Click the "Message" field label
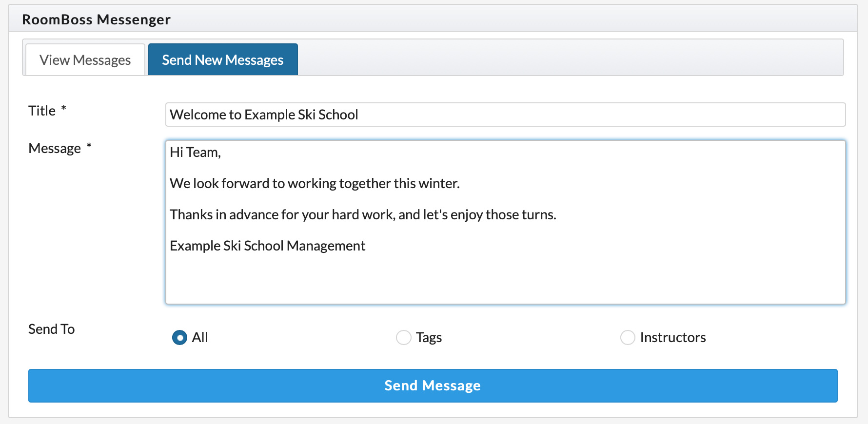Image resolution: width=868 pixels, height=424 pixels. 55,149
